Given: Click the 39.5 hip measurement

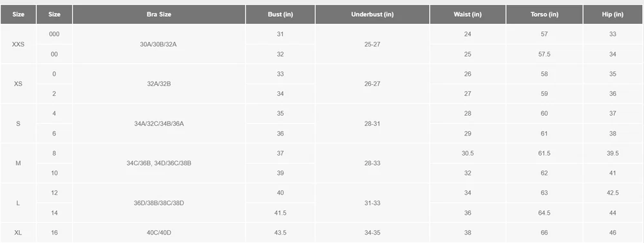Looking at the screenshot, I should pyautogui.click(x=612, y=153).
